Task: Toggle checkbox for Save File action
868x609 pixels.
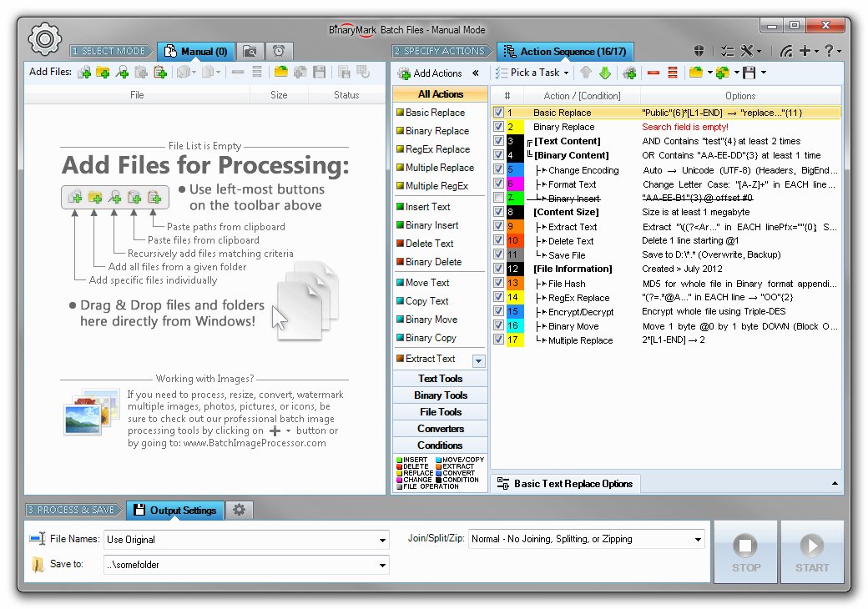Action: 498,255
